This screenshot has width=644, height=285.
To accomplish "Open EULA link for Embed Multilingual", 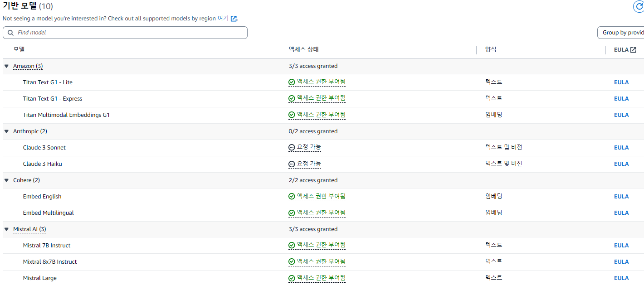I will (621, 213).
